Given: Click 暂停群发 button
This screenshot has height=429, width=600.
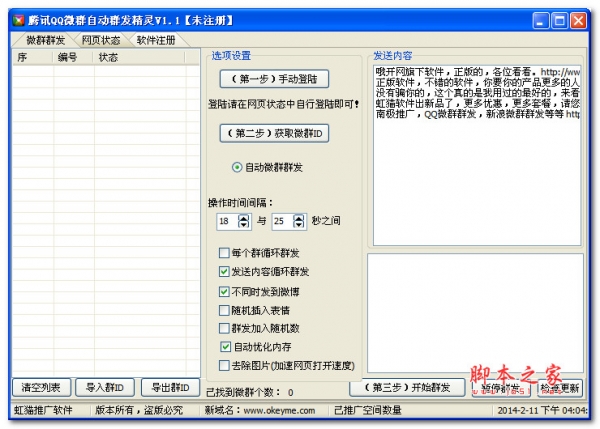Looking at the screenshot, I should tap(501, 388).
